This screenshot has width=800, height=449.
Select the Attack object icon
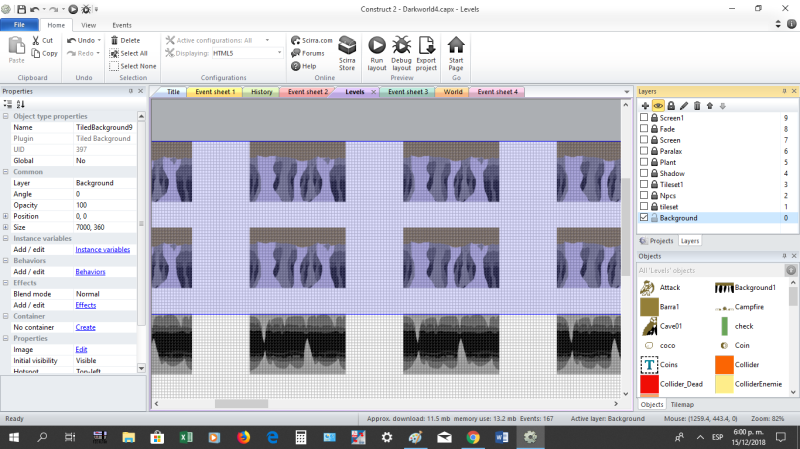coord(648,288)
